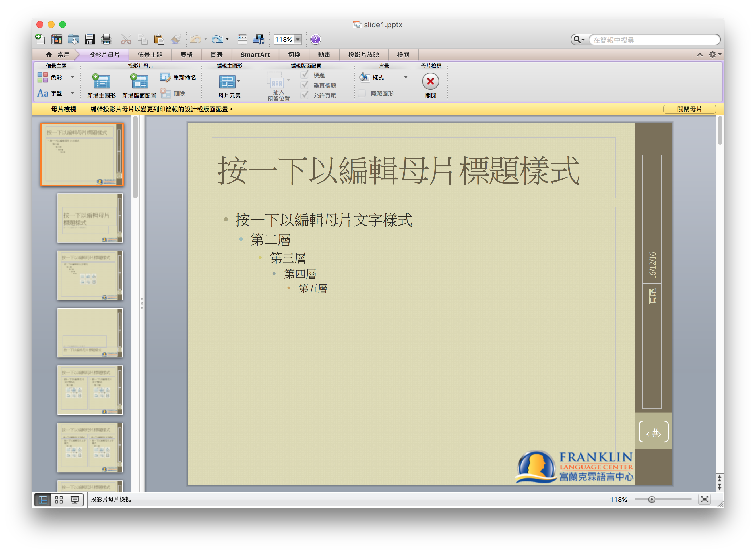Copy selection with copy icon

click(x=143, y=39)
